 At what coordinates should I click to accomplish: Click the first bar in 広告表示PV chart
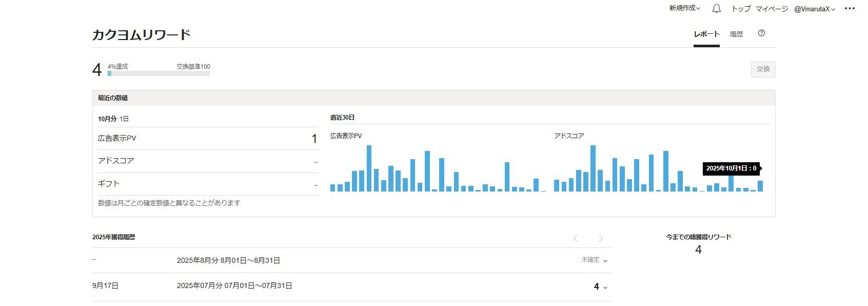point(333,188)
